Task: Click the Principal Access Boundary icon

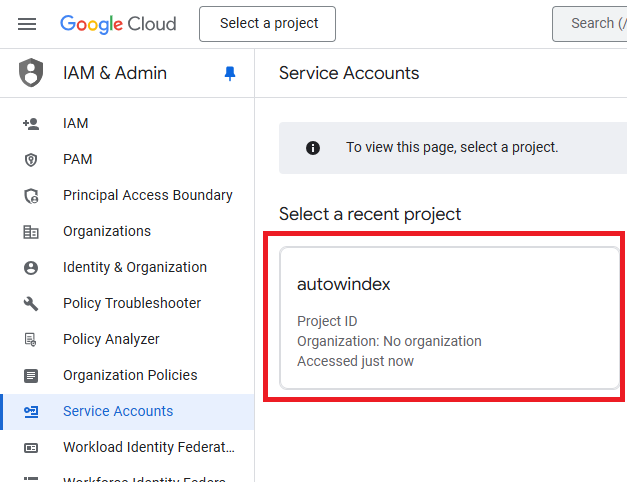Action: (31, 196)
